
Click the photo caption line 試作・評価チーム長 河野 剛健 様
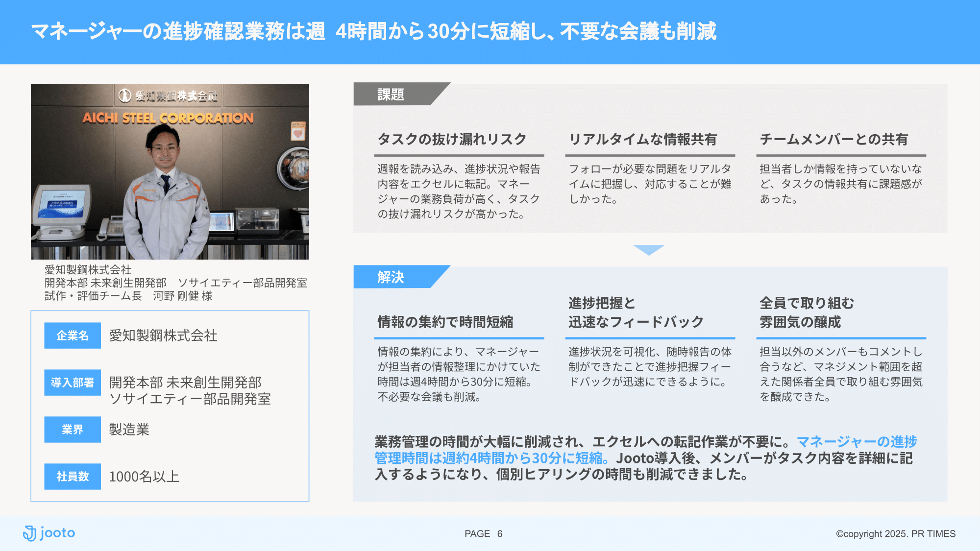[128, 296]
